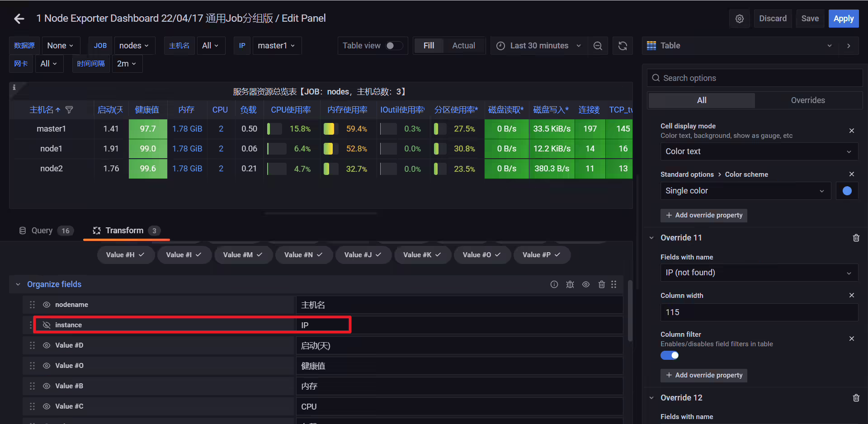Click the blue Single color swatch
Viewport: 868px width, 424px height.
pos(847,191)
